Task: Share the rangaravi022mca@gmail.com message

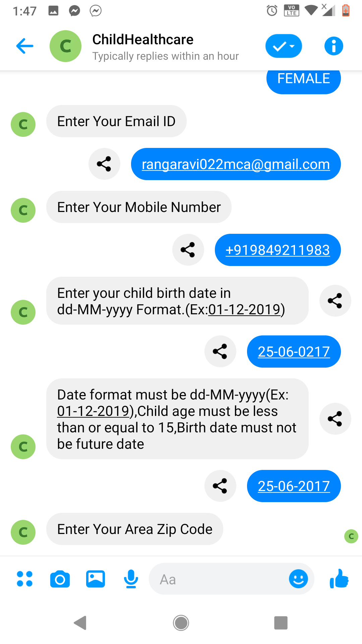Action: [x=104, y=164]
